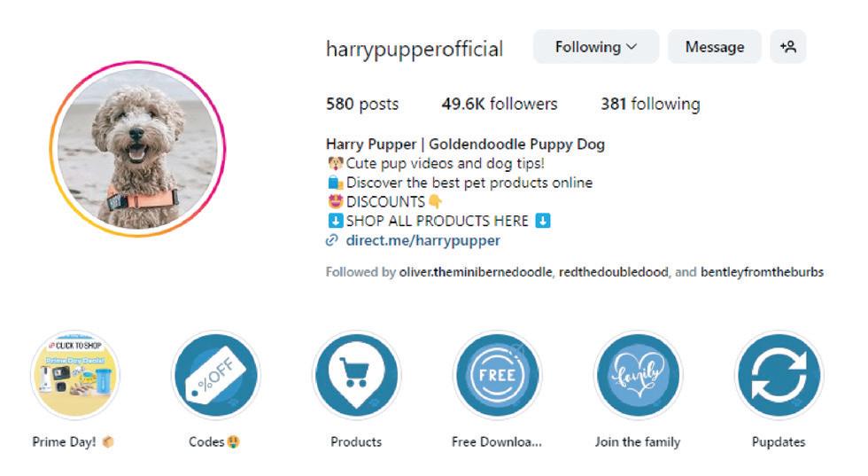The image size is (868, 476).
Task: Click the harrypupperofficial username heading
Action: click(415, 50)
